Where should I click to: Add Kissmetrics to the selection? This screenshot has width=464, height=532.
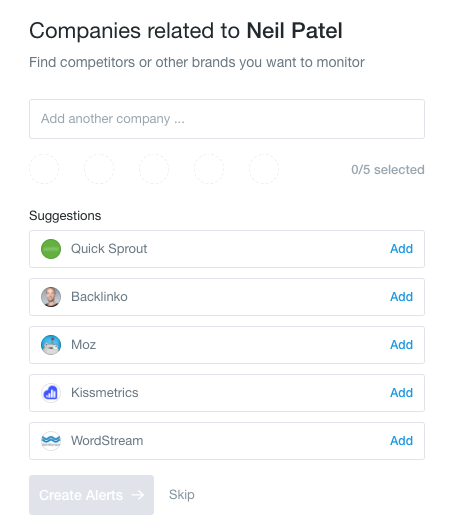point(401,393)
